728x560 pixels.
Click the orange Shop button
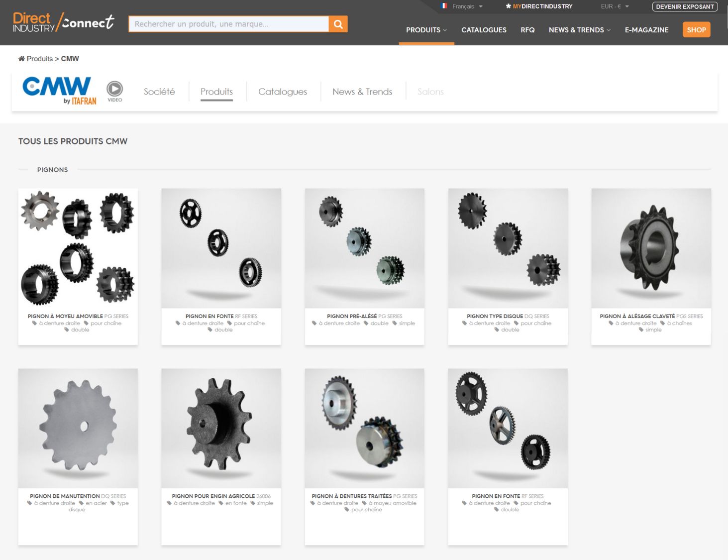pos(696,30)
